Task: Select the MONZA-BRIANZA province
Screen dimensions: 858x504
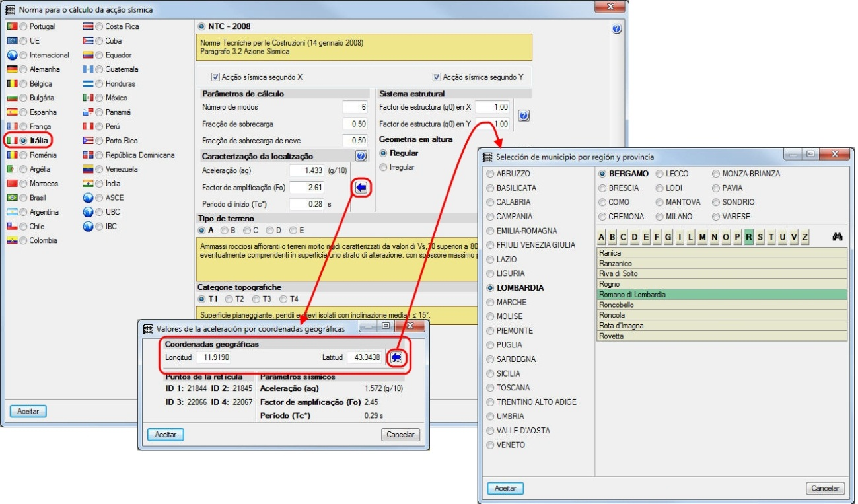Action: click(x=717, y=174)
